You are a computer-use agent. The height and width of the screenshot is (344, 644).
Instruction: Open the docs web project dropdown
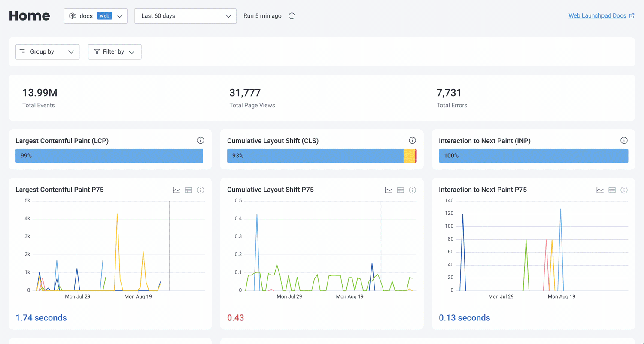(x=95, y=16)
